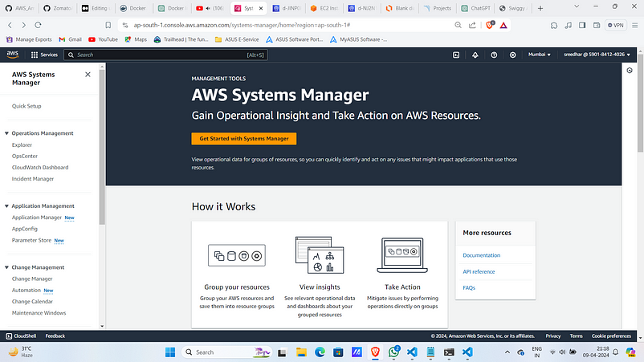Open the browser zoom magnifier icon

tap(458, 25)
